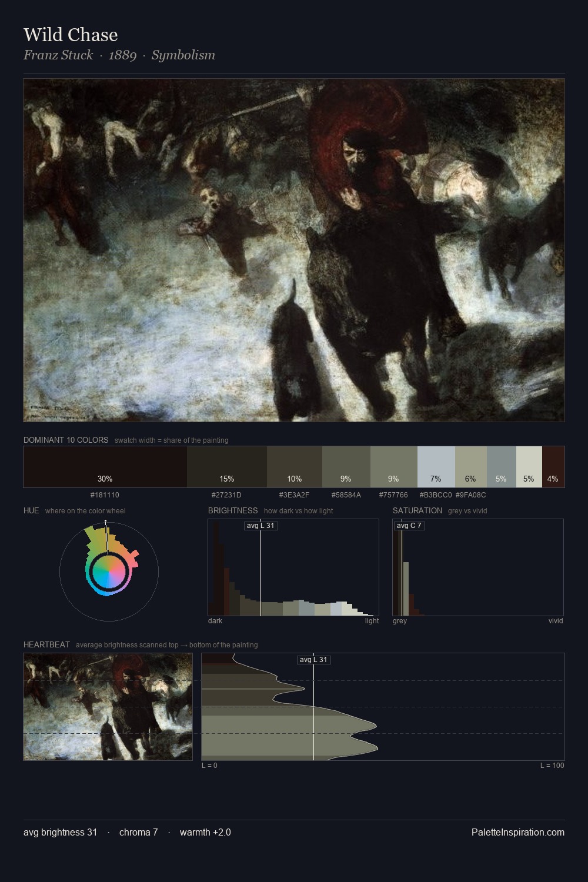Click 'avg brightness 31' in the footer

point(61,833)
